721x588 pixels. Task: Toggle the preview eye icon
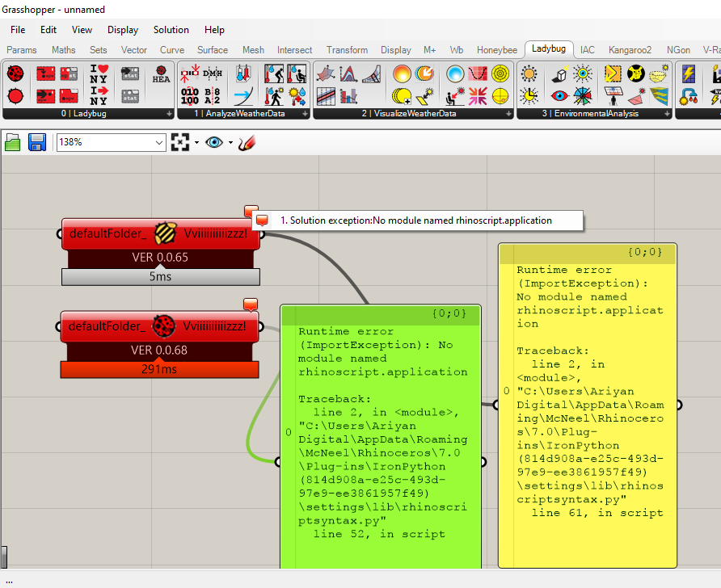tap(214, 142)
